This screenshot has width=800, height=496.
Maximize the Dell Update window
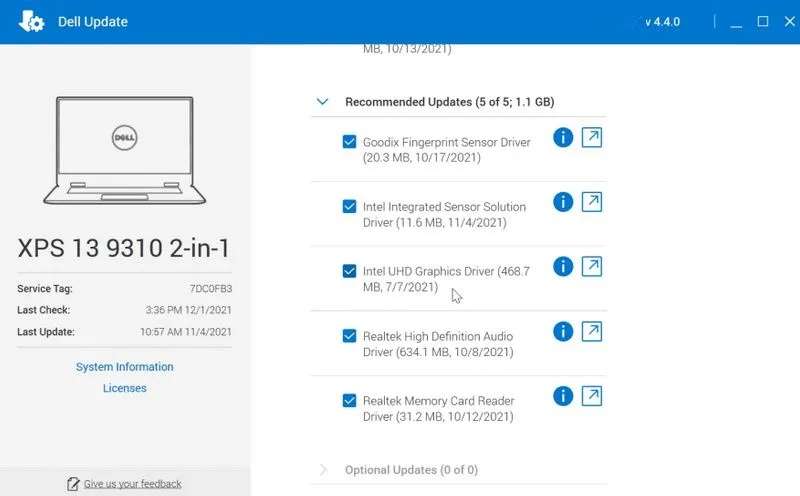[x=763, y=21]
